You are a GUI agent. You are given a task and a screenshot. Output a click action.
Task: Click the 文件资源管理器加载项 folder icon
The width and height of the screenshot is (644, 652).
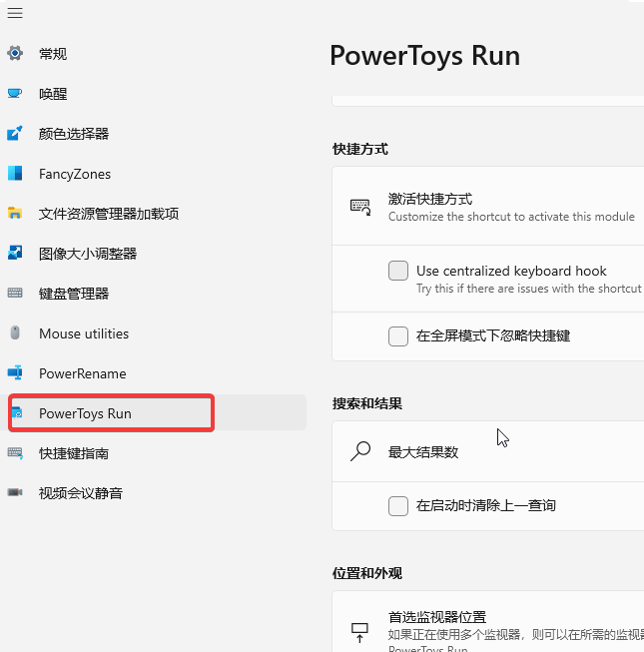(x=15, y=213)
